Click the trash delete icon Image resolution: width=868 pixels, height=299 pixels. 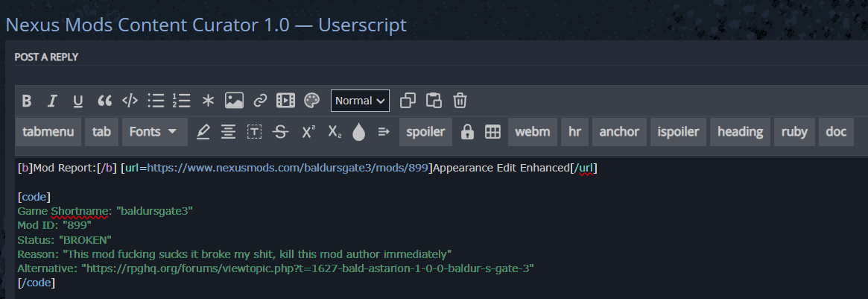point(460,100)
